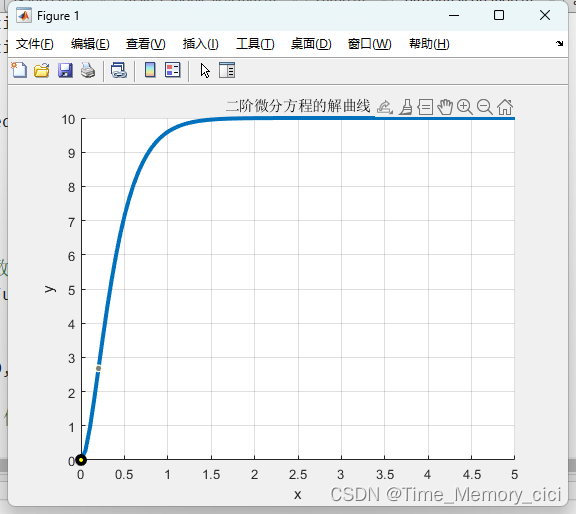Print the figure with the printer icon
576x514 pixels.
tap(88, 70)
